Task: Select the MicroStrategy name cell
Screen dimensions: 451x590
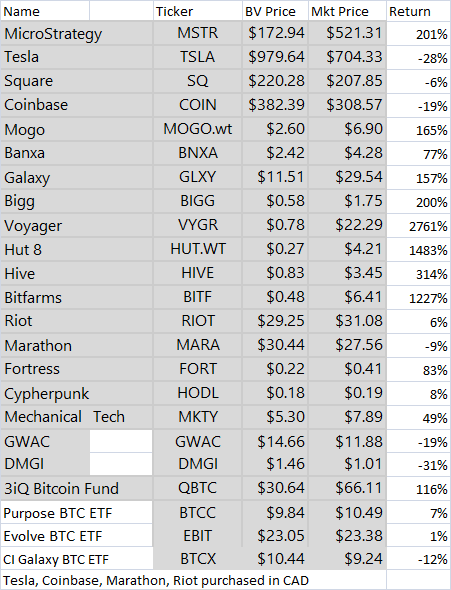Action: point(77,33)
